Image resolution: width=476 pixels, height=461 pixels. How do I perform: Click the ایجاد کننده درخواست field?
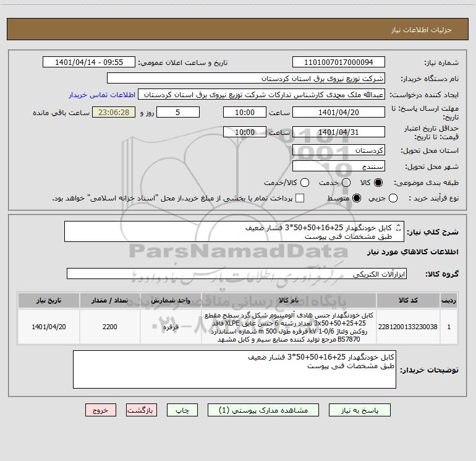(261, 95)
